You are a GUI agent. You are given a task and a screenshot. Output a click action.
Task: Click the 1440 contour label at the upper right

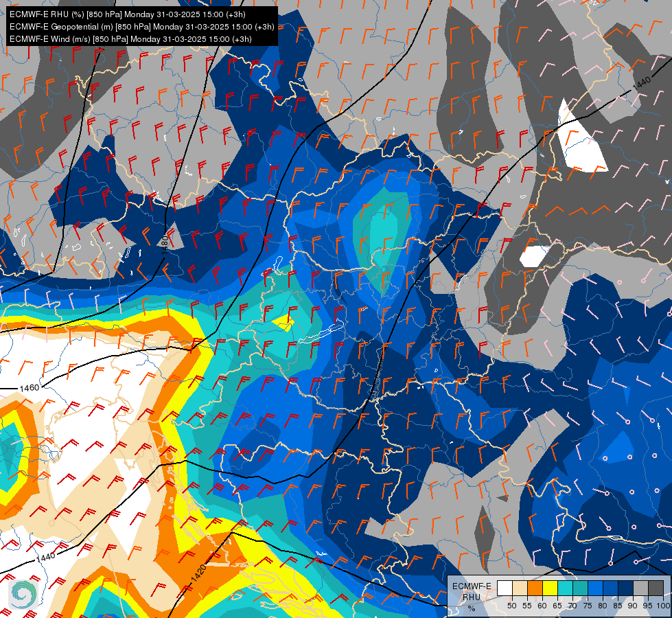(642, 82)
